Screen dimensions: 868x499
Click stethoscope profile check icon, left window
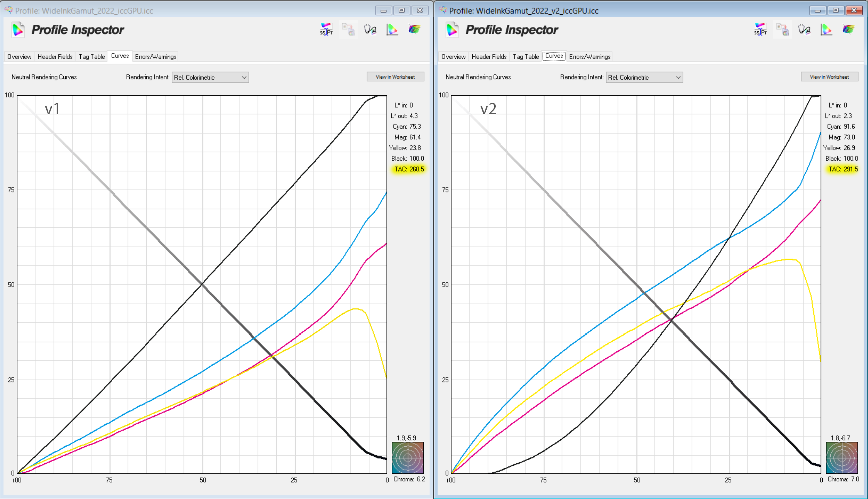click(370, 30)
